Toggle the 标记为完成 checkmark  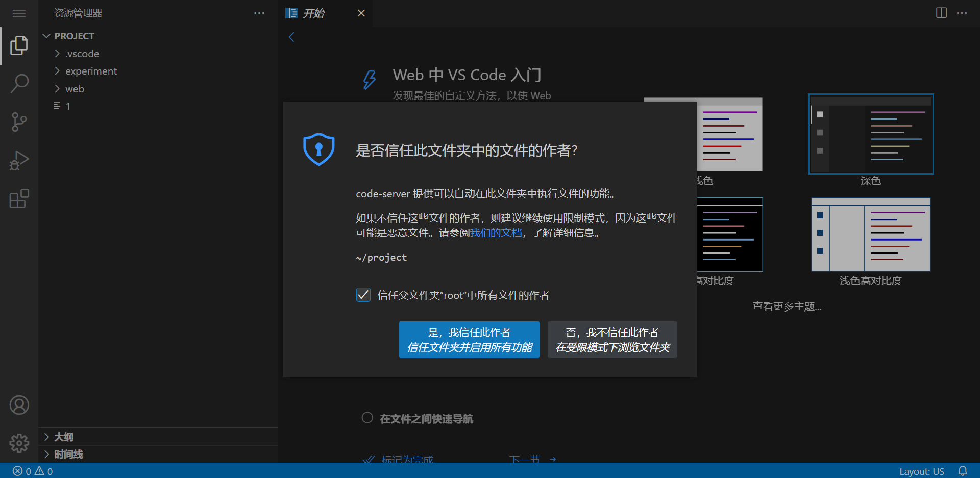[369, 459]
